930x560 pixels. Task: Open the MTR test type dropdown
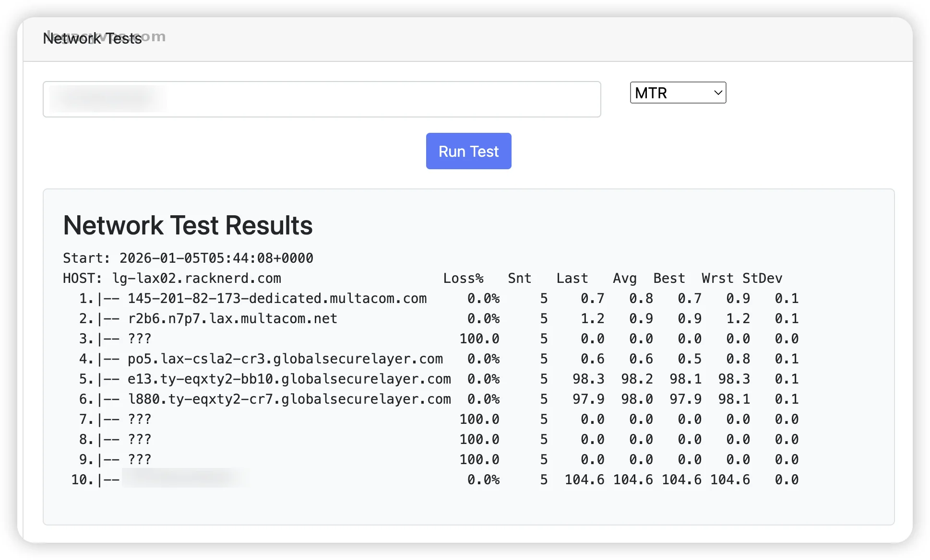[672, 93]
